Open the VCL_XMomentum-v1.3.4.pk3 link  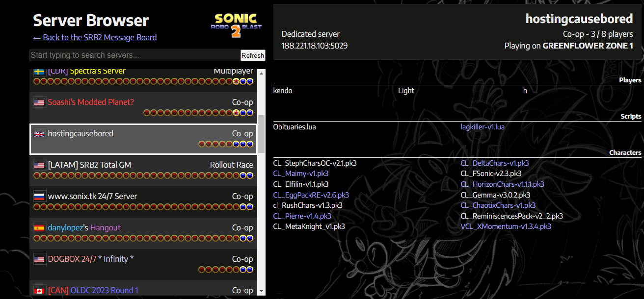pyautogui.click(x=506, y=226)
